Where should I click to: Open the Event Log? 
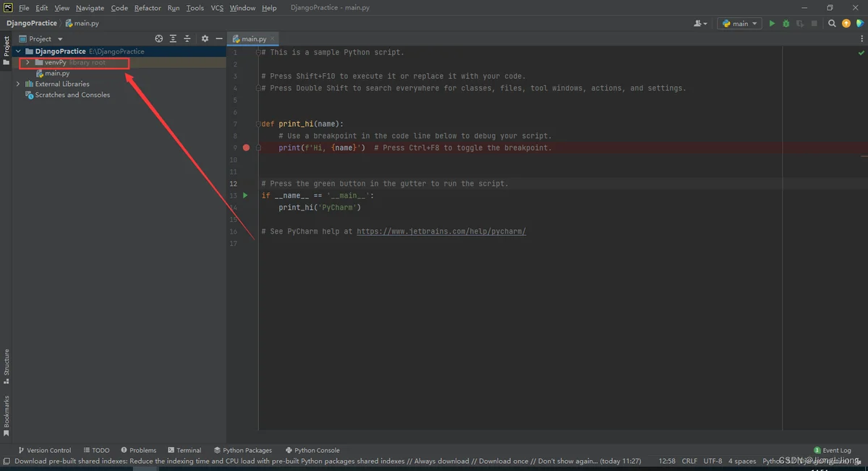click(x=833, y=450)
